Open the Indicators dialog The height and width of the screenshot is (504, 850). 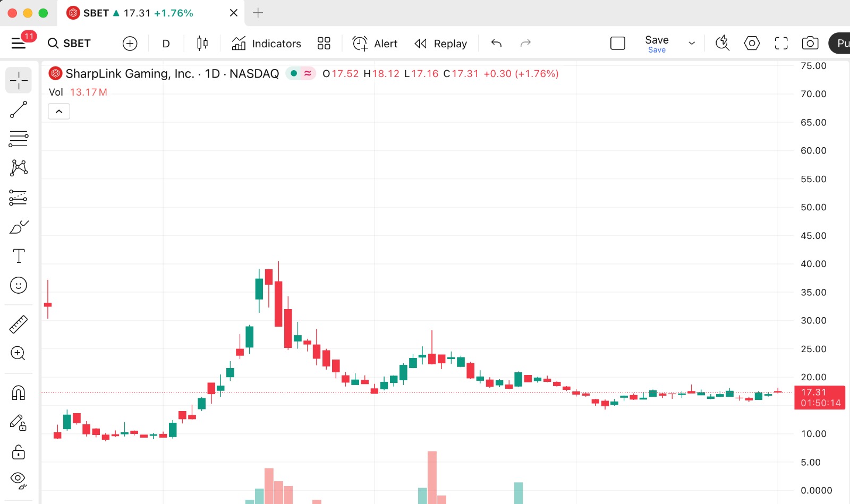click(267, 44)
